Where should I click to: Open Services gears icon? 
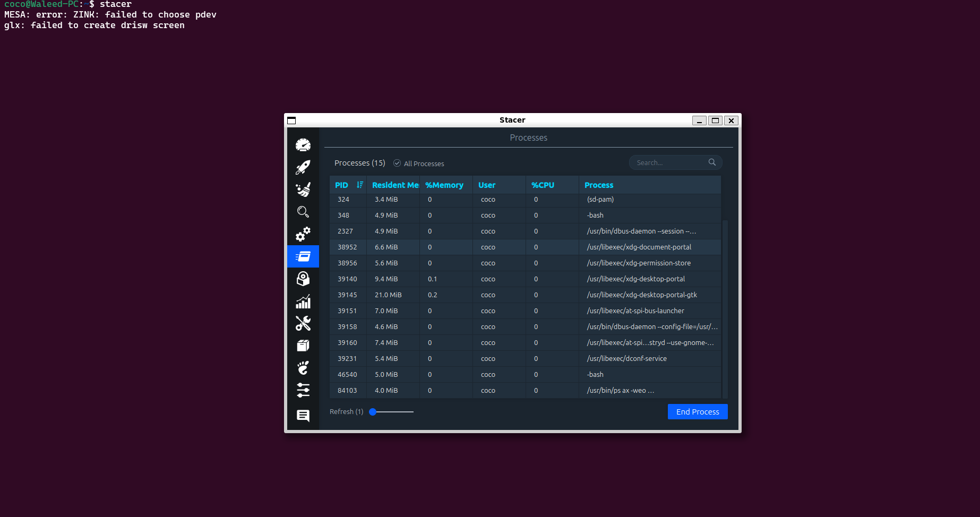coord(303,234)
